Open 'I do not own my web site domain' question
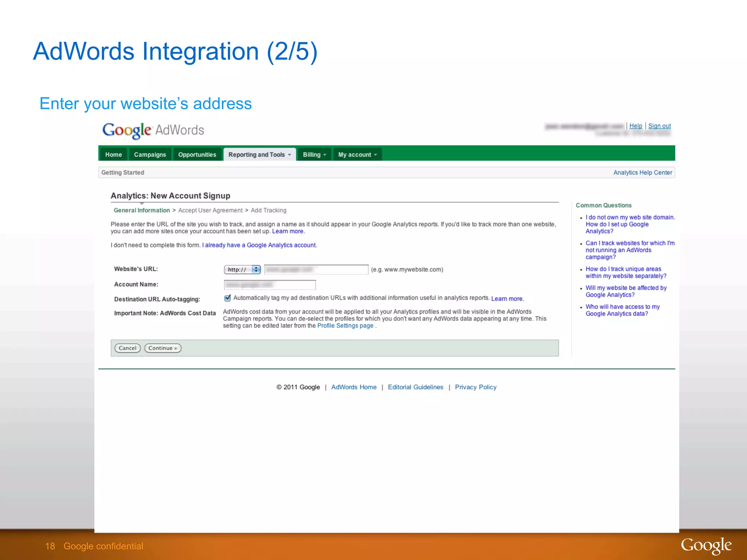Image resolution: width=747 pixels, height=560 pixels. (x=630, y=224)
